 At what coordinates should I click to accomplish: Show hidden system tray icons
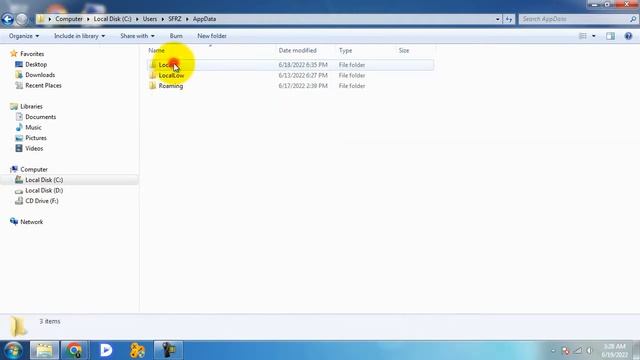pos(553,351)
